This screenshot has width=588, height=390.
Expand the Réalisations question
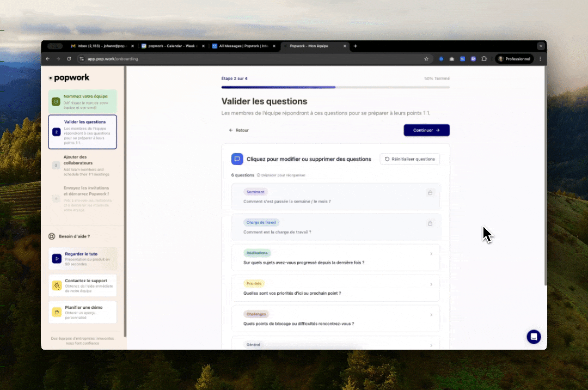431,253
